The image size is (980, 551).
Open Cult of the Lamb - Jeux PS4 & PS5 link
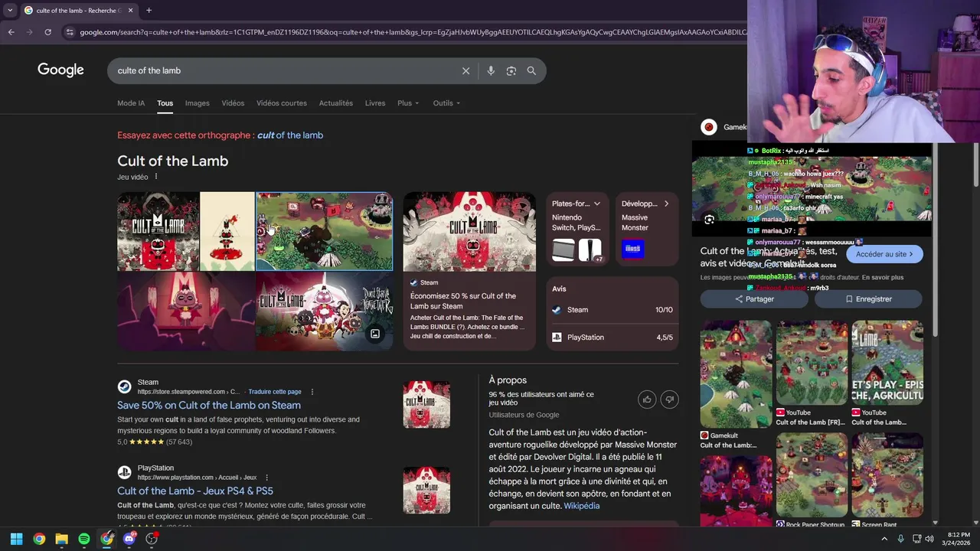[x=195, y=491]
